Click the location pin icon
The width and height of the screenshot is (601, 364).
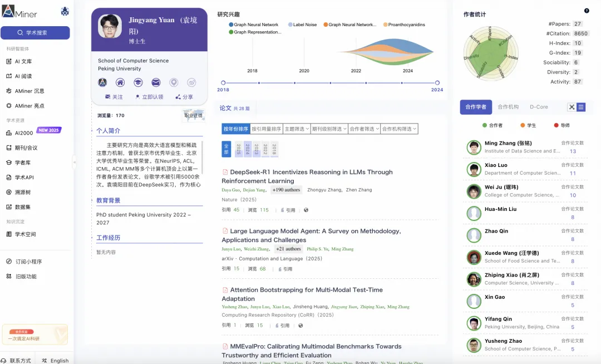pos(173,82)
